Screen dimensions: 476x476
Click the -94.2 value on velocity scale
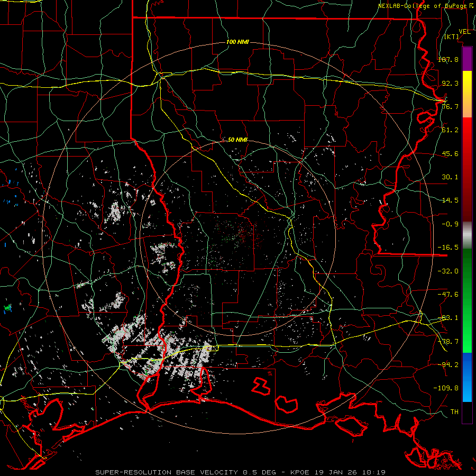(448, 365)
